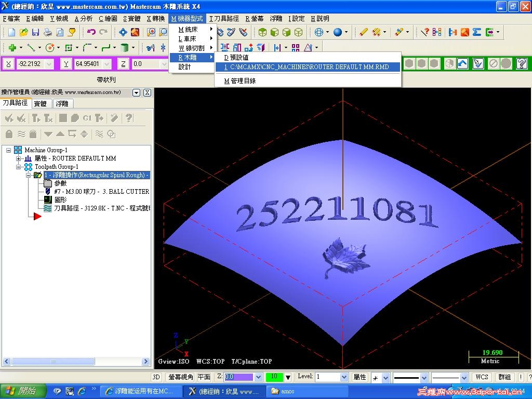Click the green plus create point icon

(x=12, y=48)
